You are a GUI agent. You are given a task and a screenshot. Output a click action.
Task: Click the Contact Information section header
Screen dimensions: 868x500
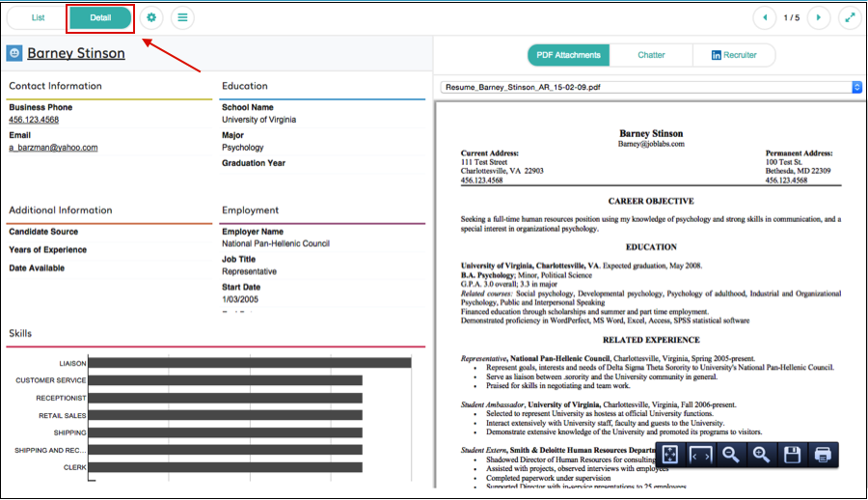pos(55,86)
